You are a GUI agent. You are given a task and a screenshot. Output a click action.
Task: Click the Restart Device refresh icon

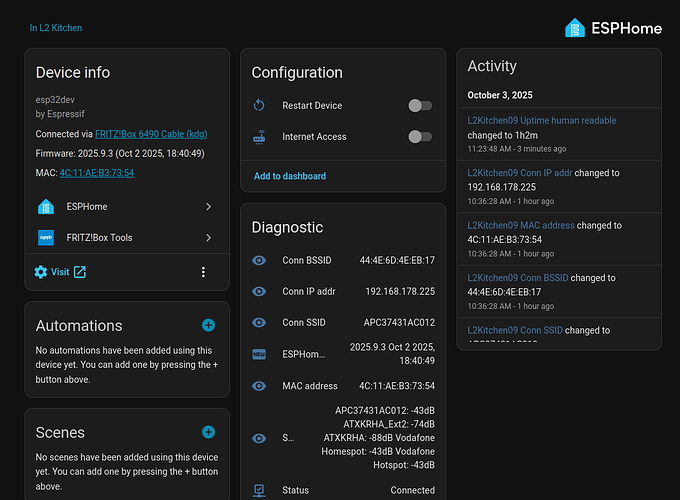[x=259, y=105]
